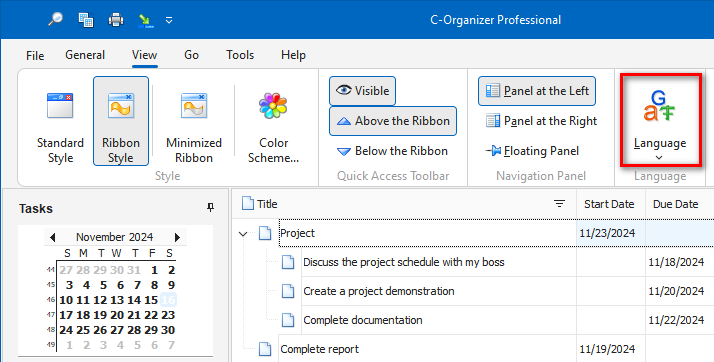Choose Ribbon Style interface
Screen dimensions: 714x362
[x=121, y=121]
